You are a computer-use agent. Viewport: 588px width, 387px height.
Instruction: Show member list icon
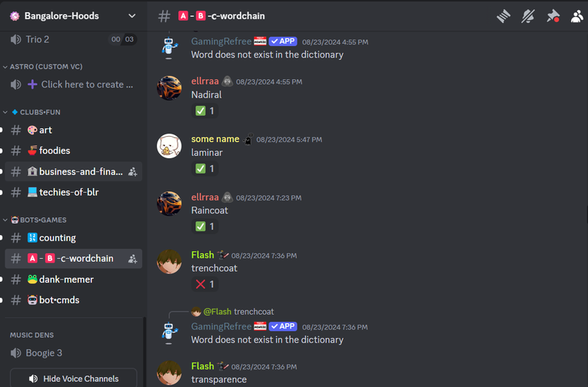tap(576, 16)
